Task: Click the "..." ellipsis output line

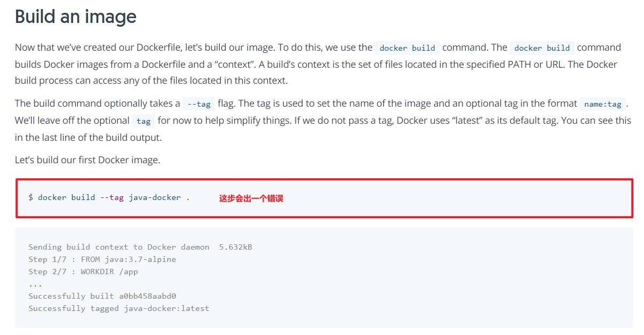Action: (x=35, y=284)
